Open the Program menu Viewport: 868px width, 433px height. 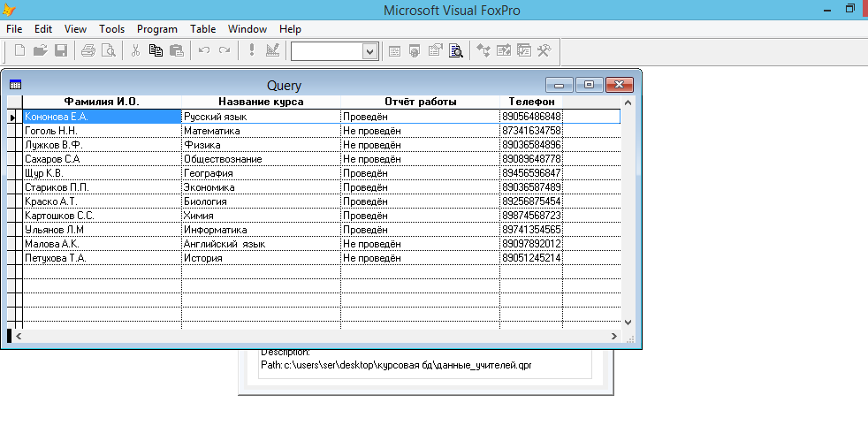(157, 29)
